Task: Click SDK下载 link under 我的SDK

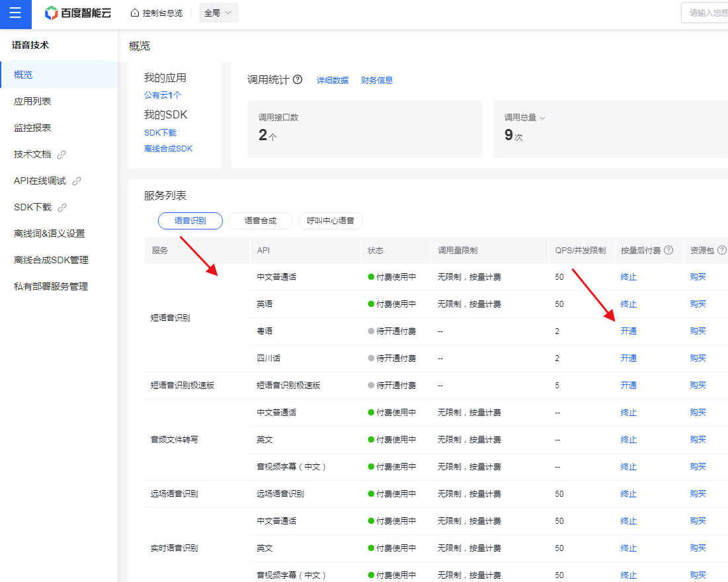Action: click(x=160, y=133)
